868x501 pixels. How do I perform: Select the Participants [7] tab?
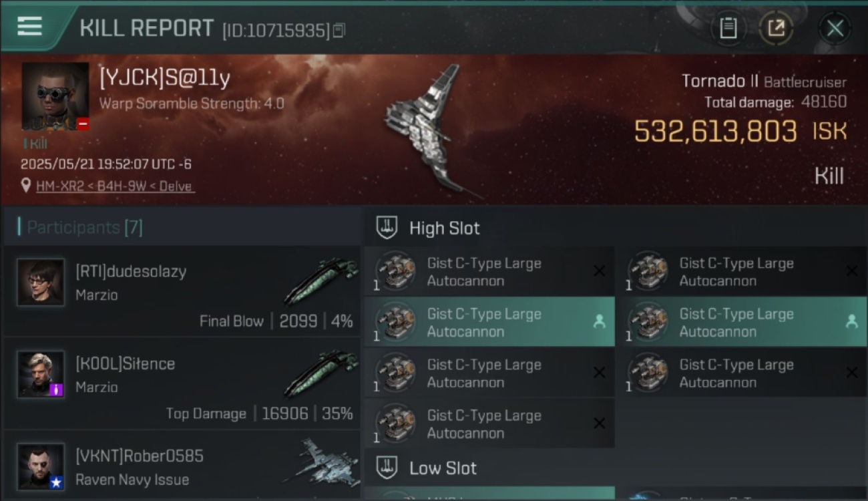[80, 227]
